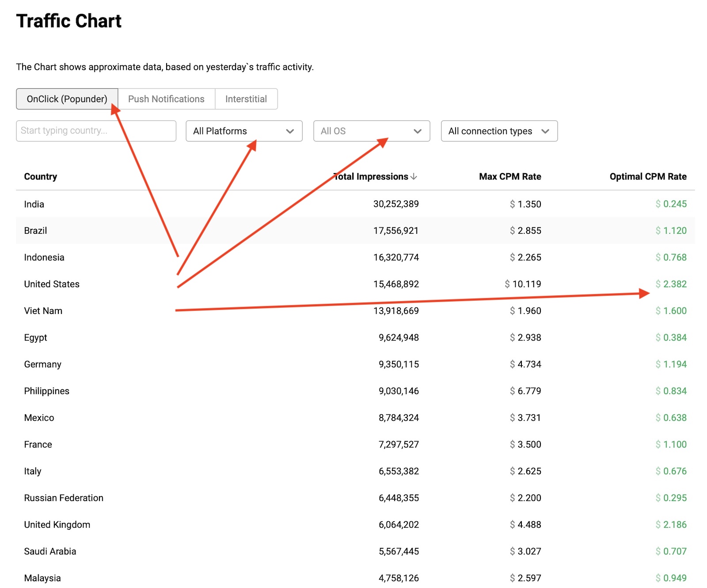Switch to the Push Notifications tab
Image resolution: width=707 pixels, height=588 pixels.
pos(166,99)
